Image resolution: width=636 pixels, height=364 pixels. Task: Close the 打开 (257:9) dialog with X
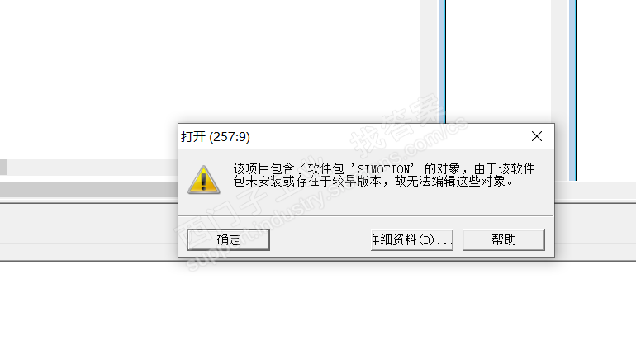537,136
